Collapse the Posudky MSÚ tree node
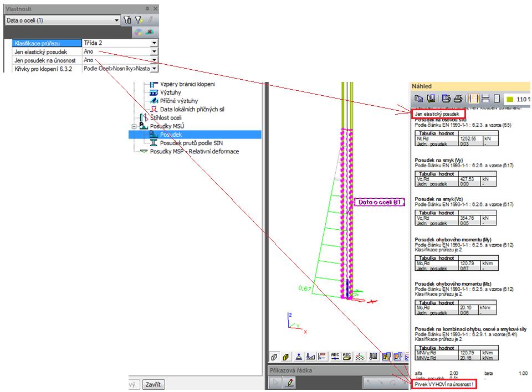Image resolution: width=532 pixels, height=392 pixels. (x=134, y=126)
